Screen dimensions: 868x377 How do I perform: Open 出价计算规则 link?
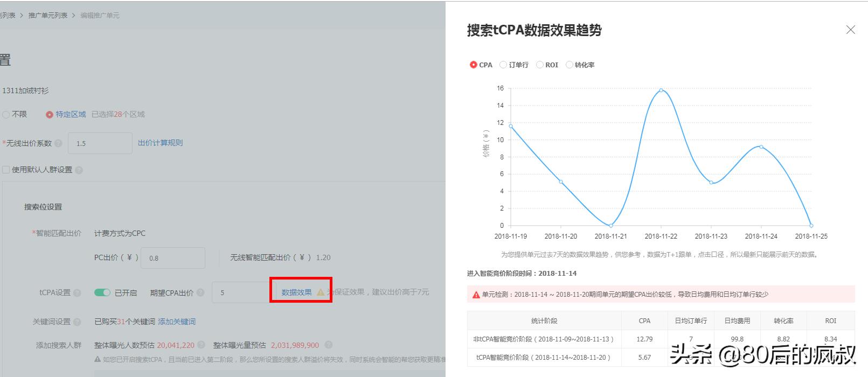click(160, 143)
